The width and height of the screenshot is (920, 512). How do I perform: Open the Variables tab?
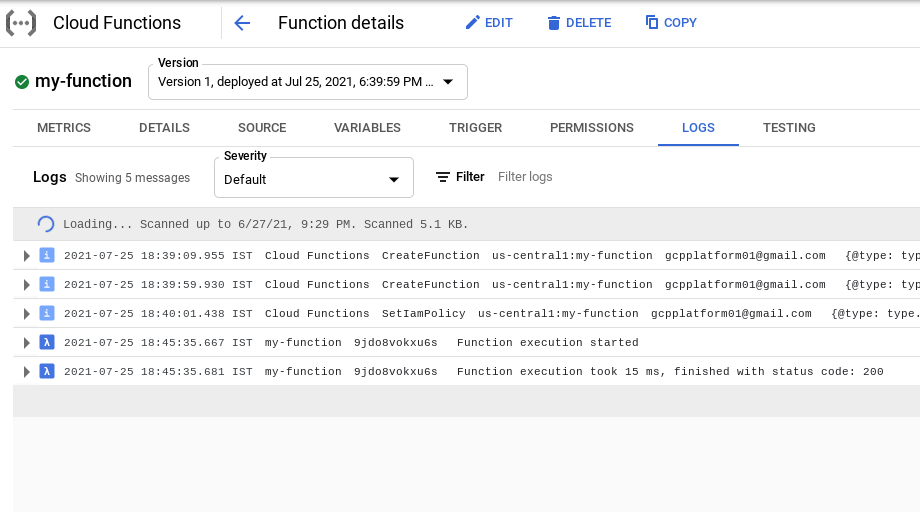coord(367,128)
